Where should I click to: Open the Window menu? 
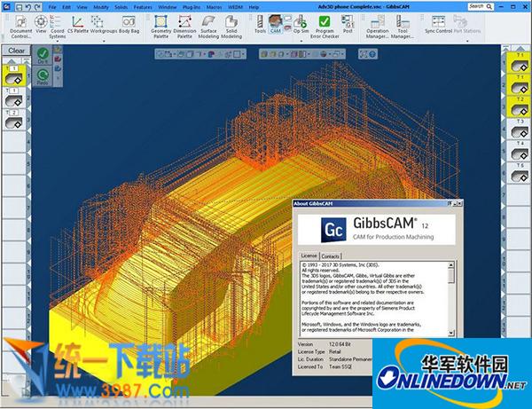167,7
